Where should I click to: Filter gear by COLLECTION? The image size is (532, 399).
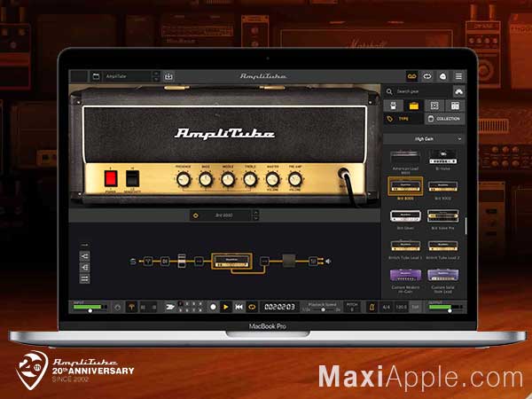point(444,119)
